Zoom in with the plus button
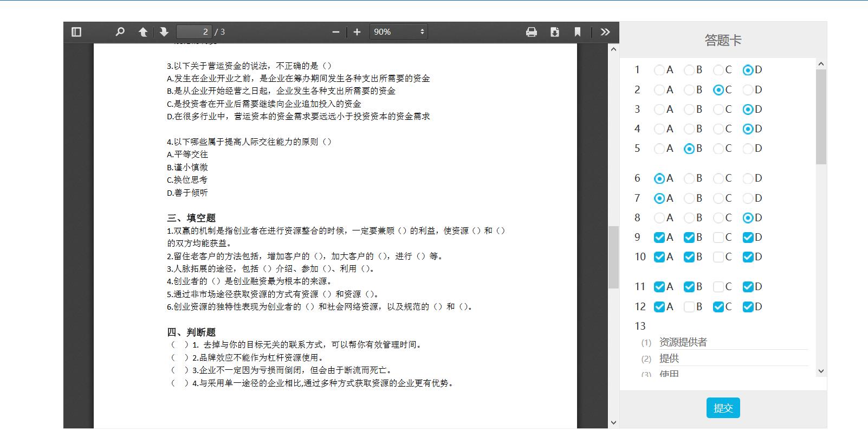The width and height of the screenshot is (868, 436). [357, 32]
